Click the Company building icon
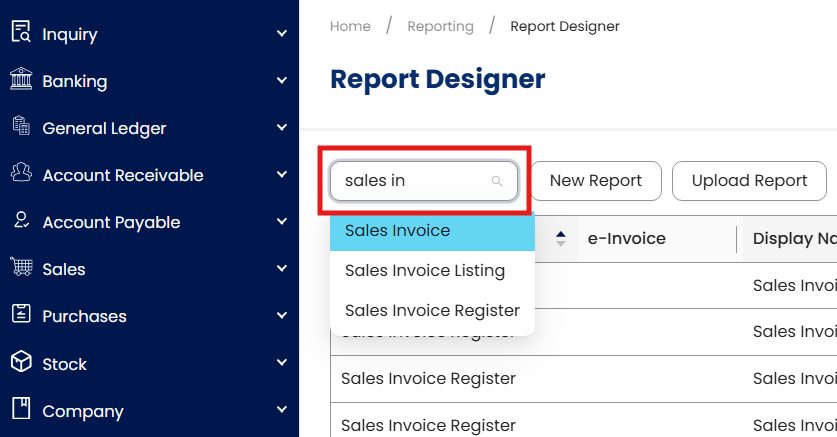The height and width of the screenshot is (437, 837). point(20,410)
